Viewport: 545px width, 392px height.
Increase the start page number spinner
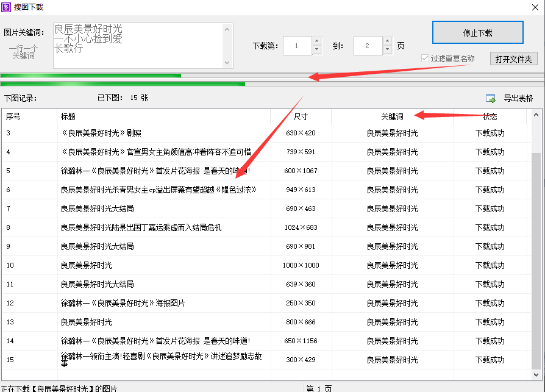(316, 41)
